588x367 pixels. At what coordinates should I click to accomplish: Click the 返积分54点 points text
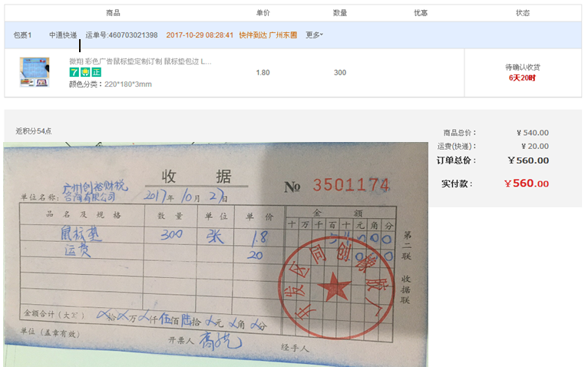34,131
